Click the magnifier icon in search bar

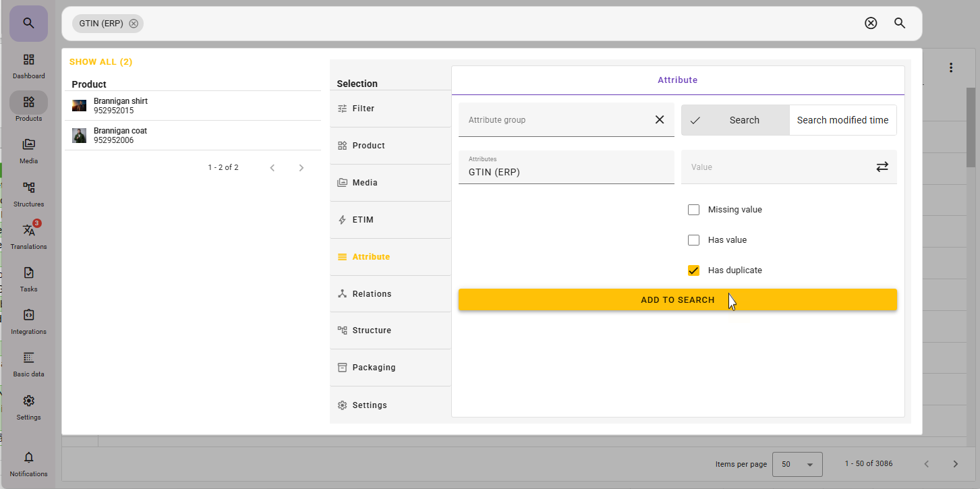point(899,24)
